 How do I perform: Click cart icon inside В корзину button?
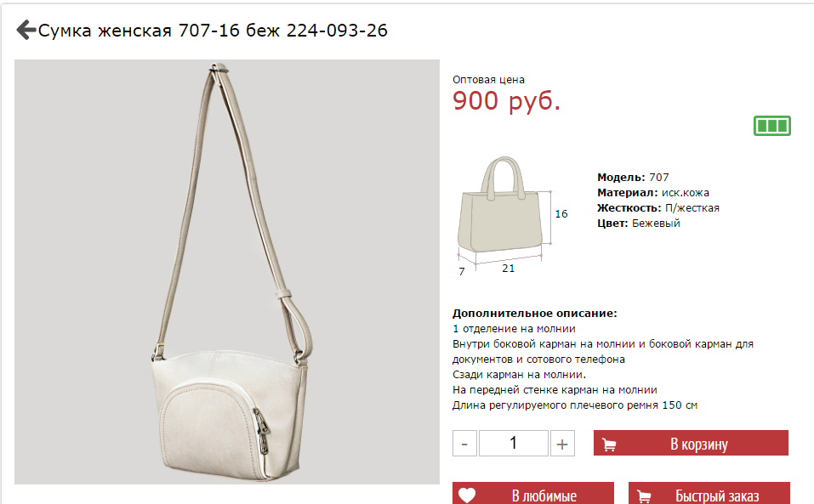tap(609, 445)
